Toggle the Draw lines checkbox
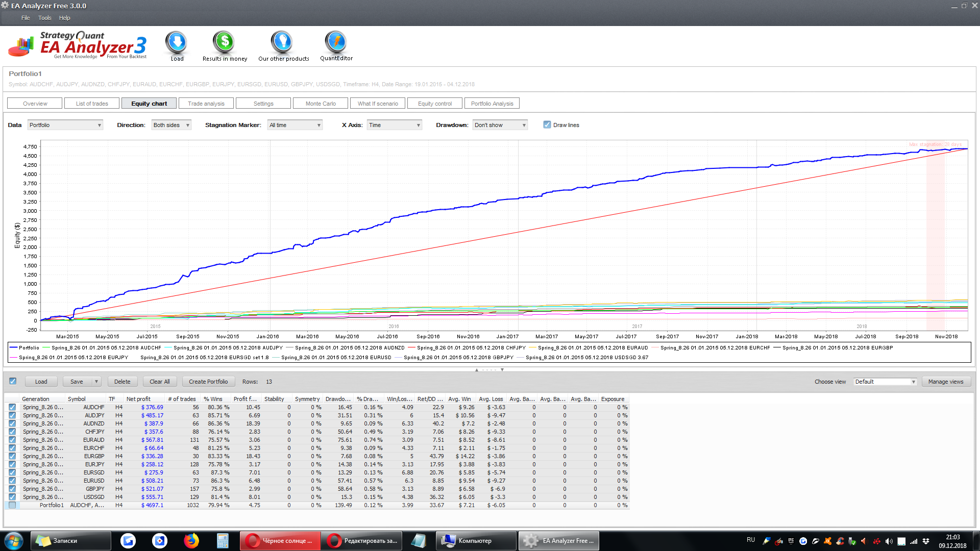The image size is (980, 551). [547, 125]
